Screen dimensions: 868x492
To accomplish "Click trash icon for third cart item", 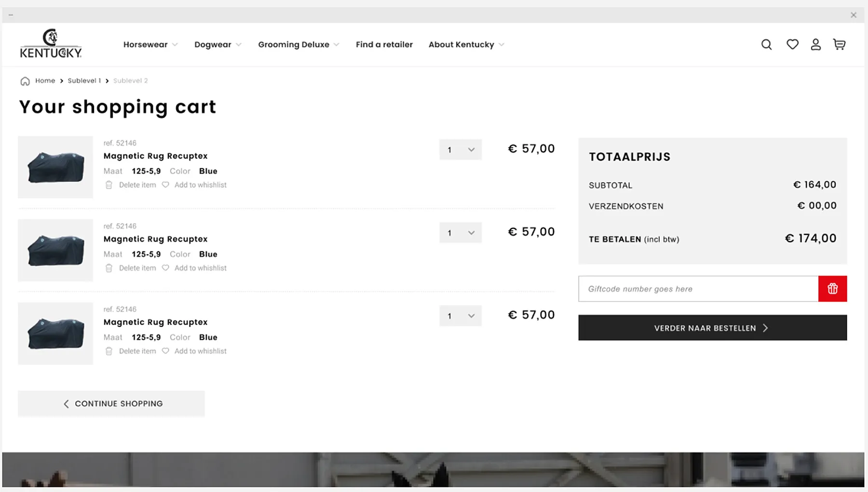I will (109, 351).
